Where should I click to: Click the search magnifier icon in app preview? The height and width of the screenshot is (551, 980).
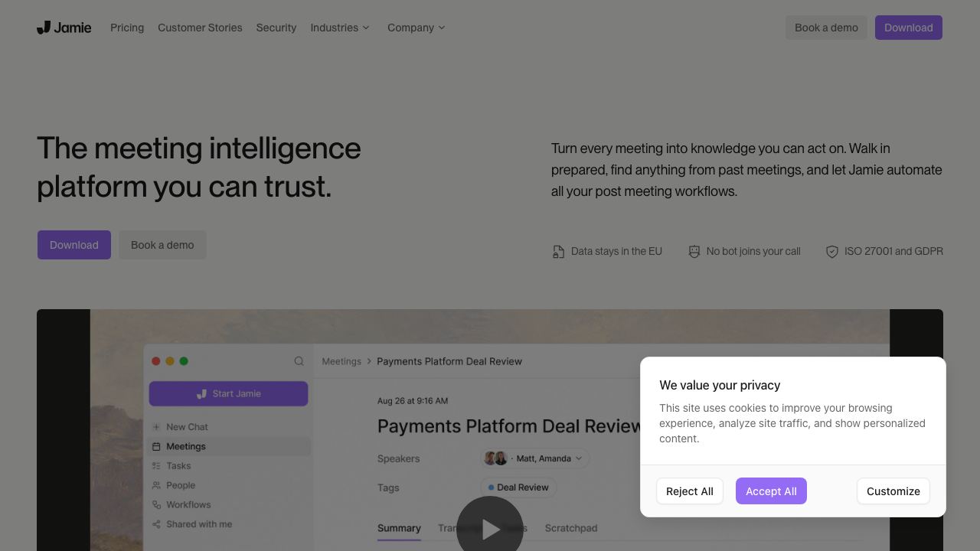click(x=299, y=361)
